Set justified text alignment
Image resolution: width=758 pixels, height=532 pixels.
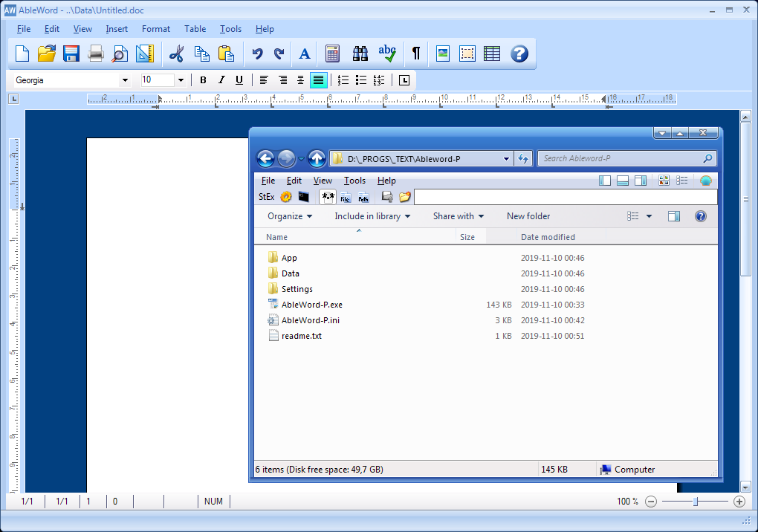(x=318, y=80)
